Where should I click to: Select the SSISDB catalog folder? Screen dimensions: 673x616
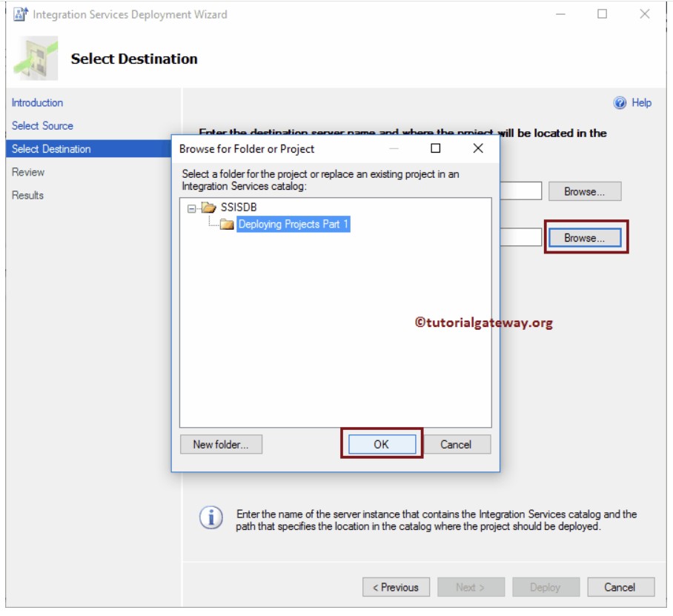[239, 208]
